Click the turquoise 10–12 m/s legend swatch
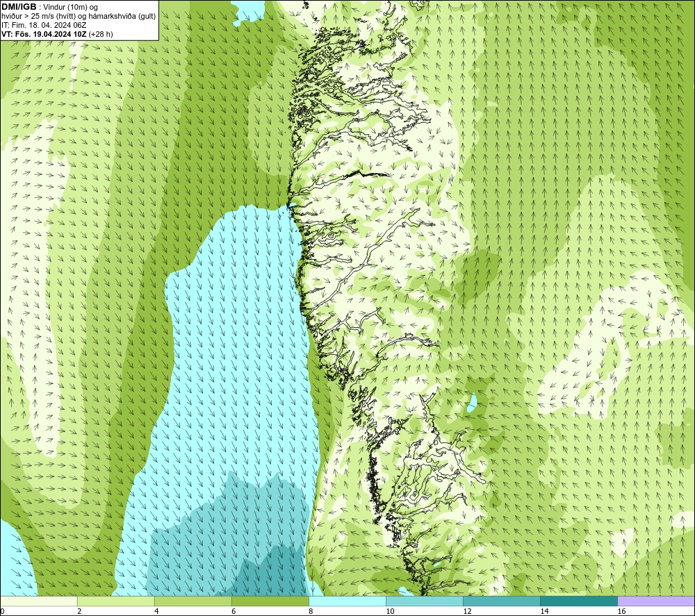Screen dimensions: 695x616 coord(424,601)
